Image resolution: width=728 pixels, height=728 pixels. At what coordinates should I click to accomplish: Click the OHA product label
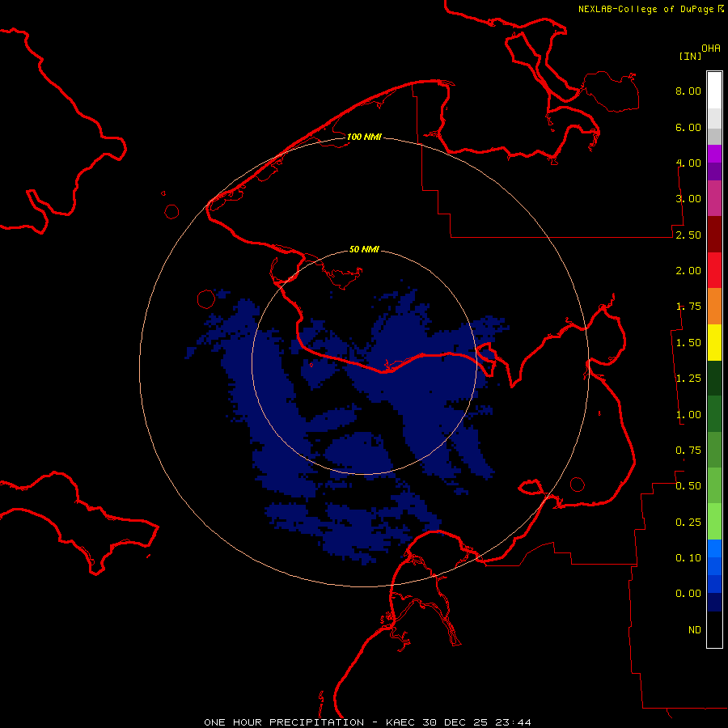pos(711,49)
